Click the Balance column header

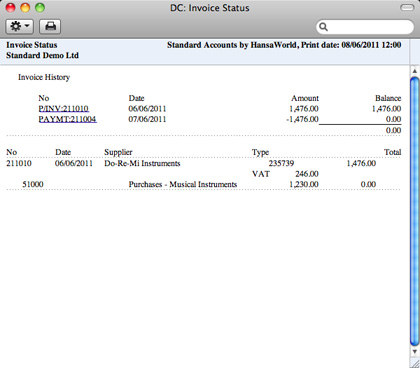click(x=388, y=98)
